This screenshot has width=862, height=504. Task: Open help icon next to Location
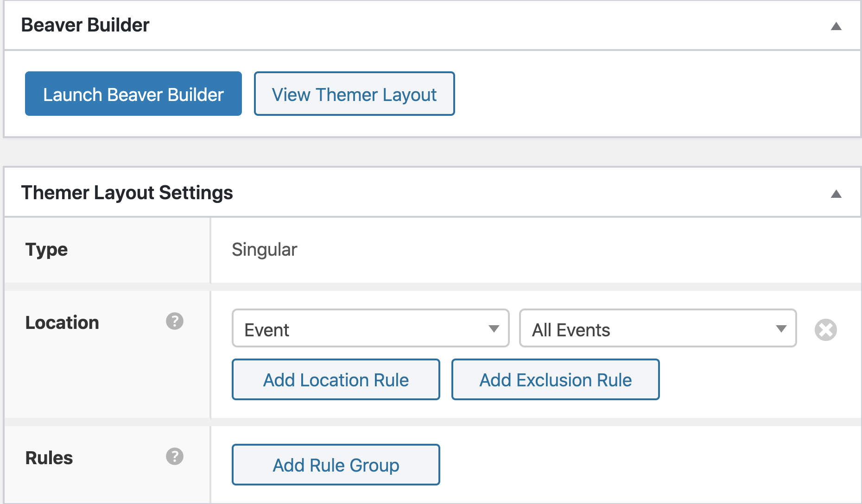[x=175, y=321]
